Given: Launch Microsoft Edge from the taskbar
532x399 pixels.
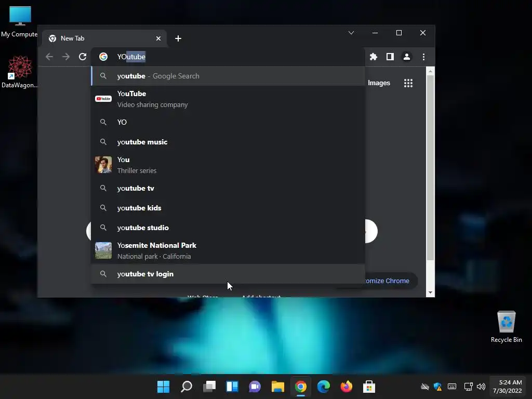Looking at the screenshot, I should click(x=323, y=387).
